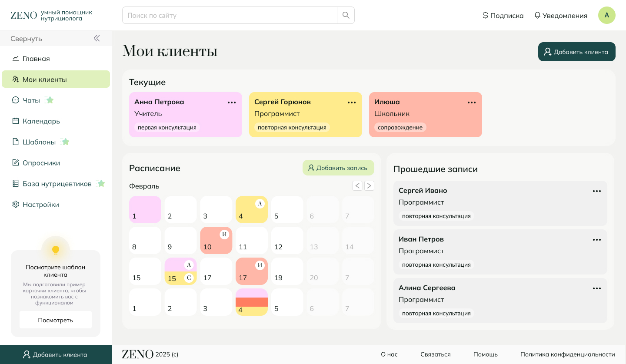The height and width of the screenshot is (364, 626).
Task: Select red calendar day 10
Action: point(216,240)
